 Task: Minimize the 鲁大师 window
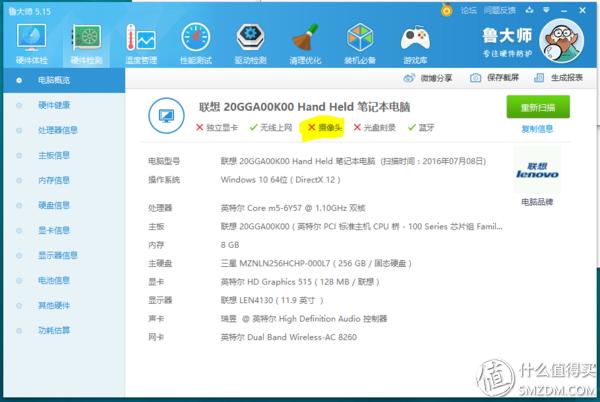(x=564, y=11)
